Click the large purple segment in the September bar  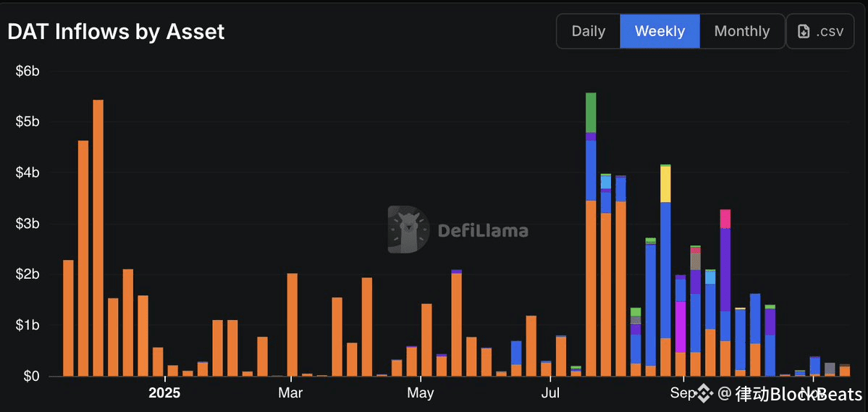725,269
